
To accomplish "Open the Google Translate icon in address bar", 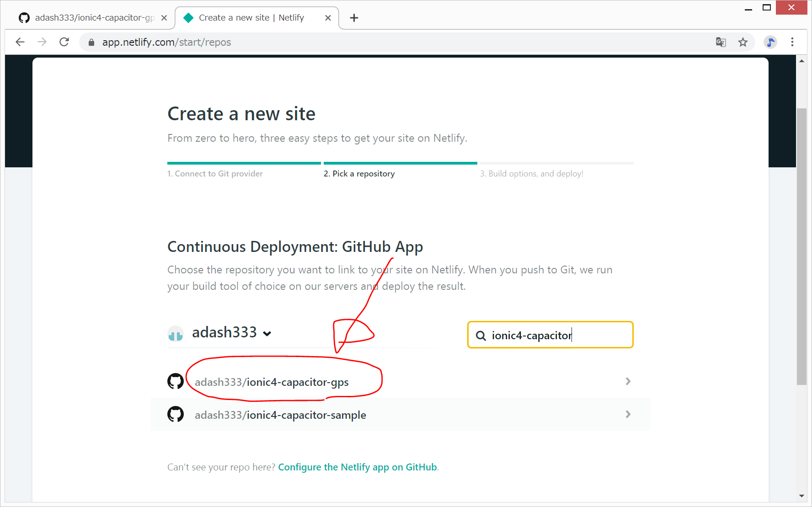I will point(721,42).
